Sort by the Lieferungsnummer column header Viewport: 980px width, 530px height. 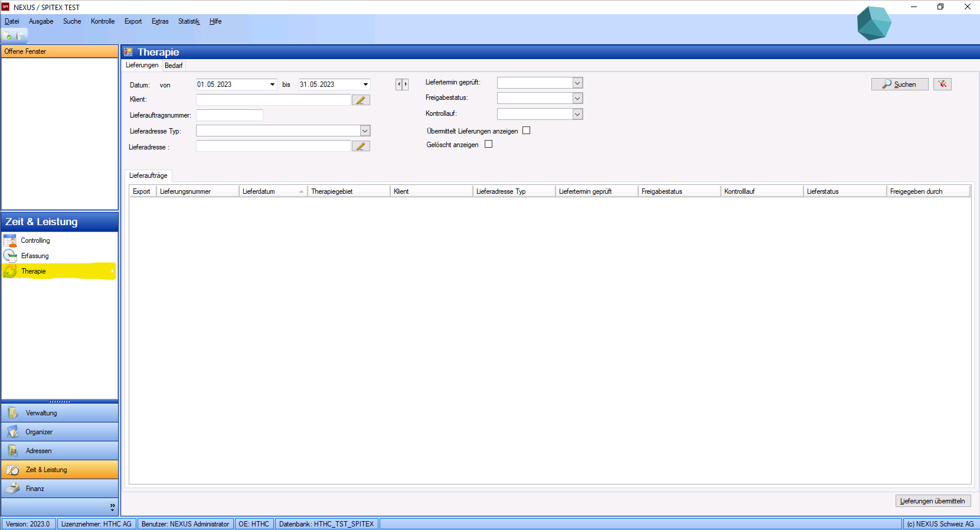(197, 191)
